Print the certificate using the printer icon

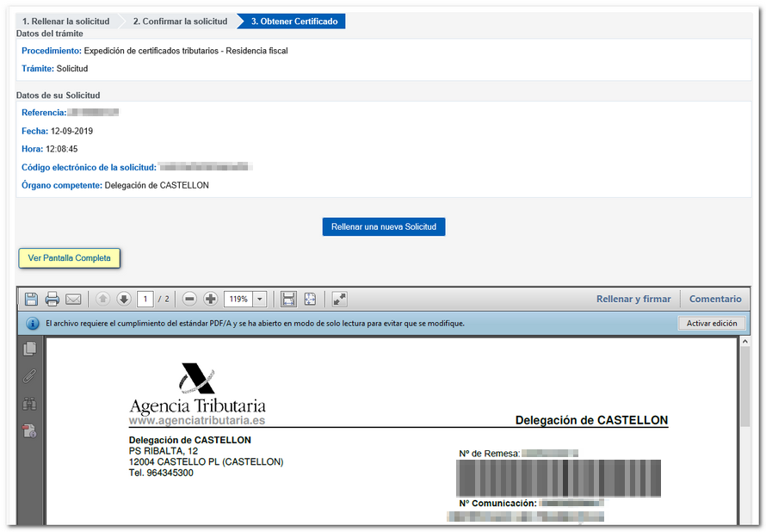coord(53,299)
